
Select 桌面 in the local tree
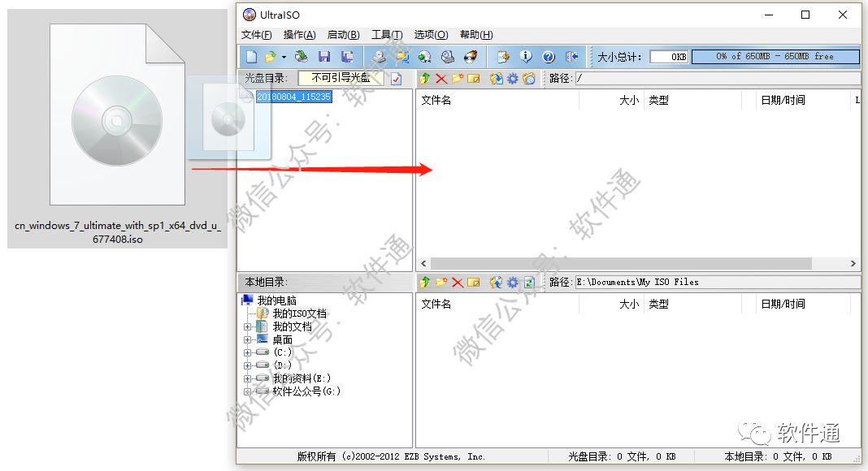pos(282,339)
